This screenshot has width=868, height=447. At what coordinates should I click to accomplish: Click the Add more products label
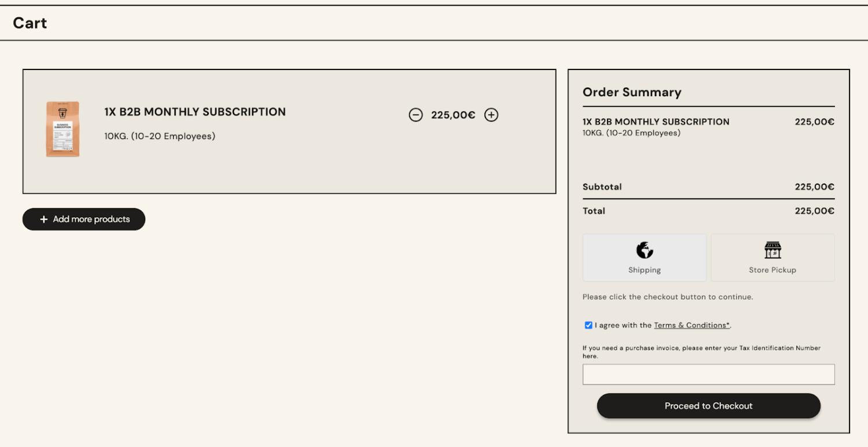point(91,219)
